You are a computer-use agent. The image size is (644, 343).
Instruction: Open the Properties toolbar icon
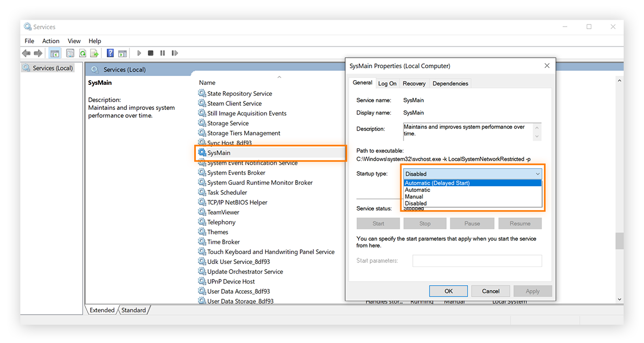[x=69, y=53]
